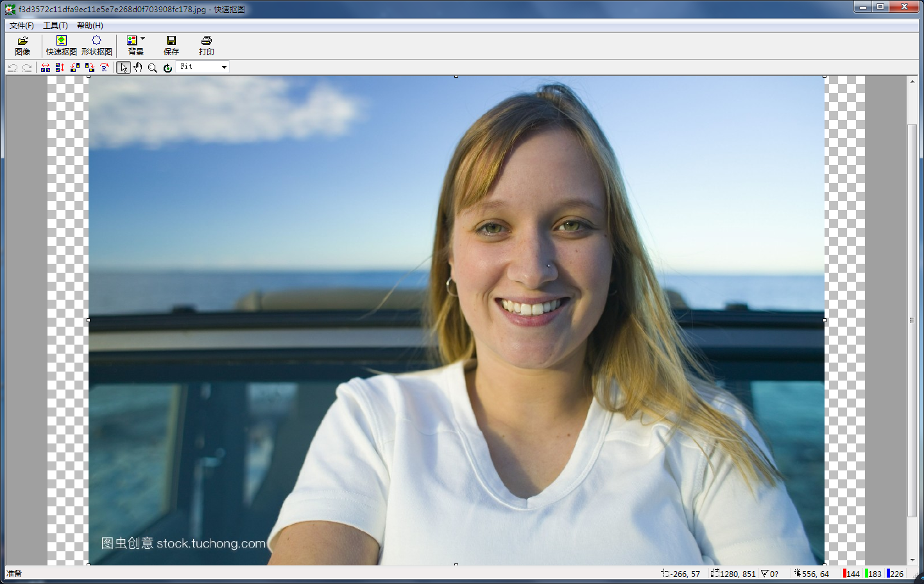Viewport: 924px width, 584px height.
Task: Open an image with the 图像 button
Action: (x=22, y=46)
